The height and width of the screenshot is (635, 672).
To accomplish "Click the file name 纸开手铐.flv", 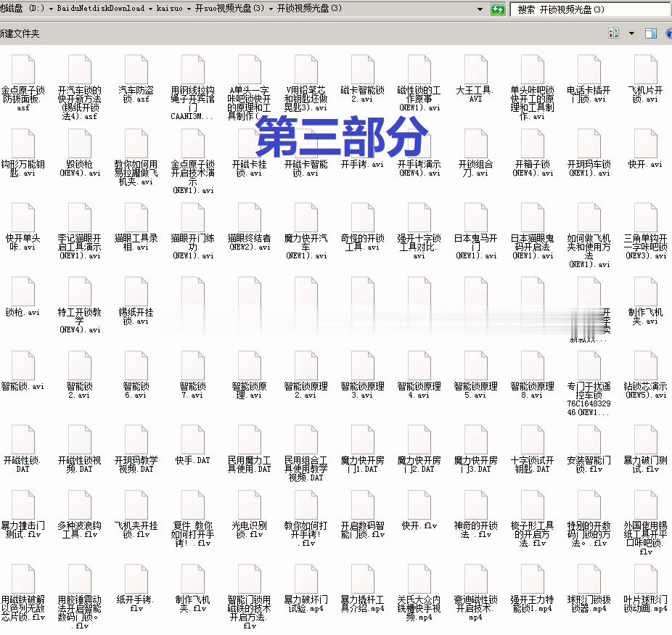I will pos(136,604).
